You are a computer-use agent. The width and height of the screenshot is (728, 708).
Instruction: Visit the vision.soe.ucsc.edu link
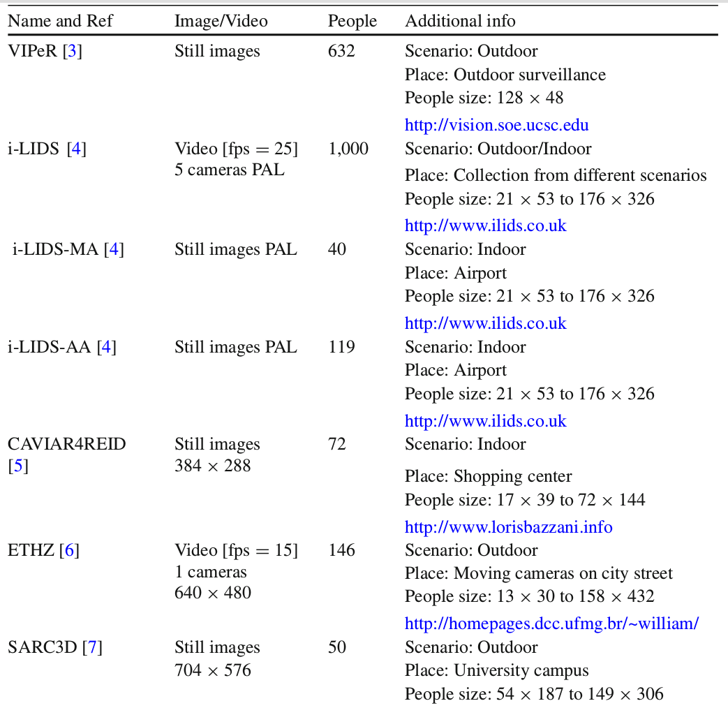click(x=496, y=125)
